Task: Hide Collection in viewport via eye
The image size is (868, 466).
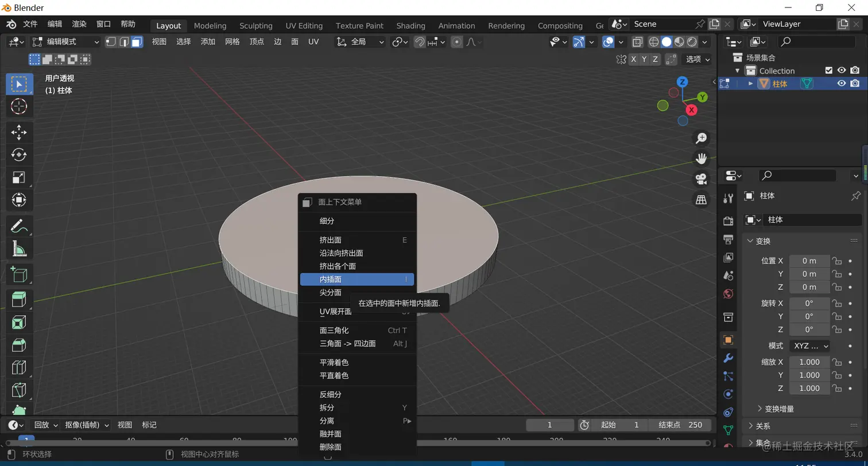Action: (x=842, y=71)
